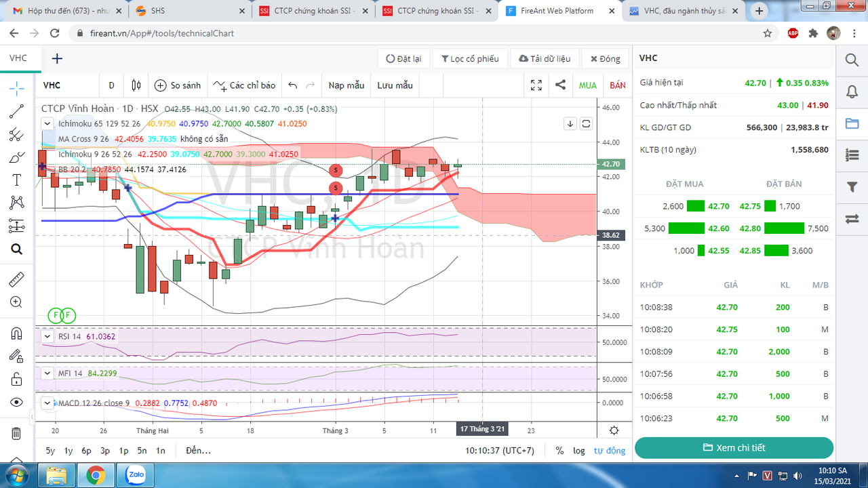Click the red BÁN sell button
The image size is (868, 488).
618,85
